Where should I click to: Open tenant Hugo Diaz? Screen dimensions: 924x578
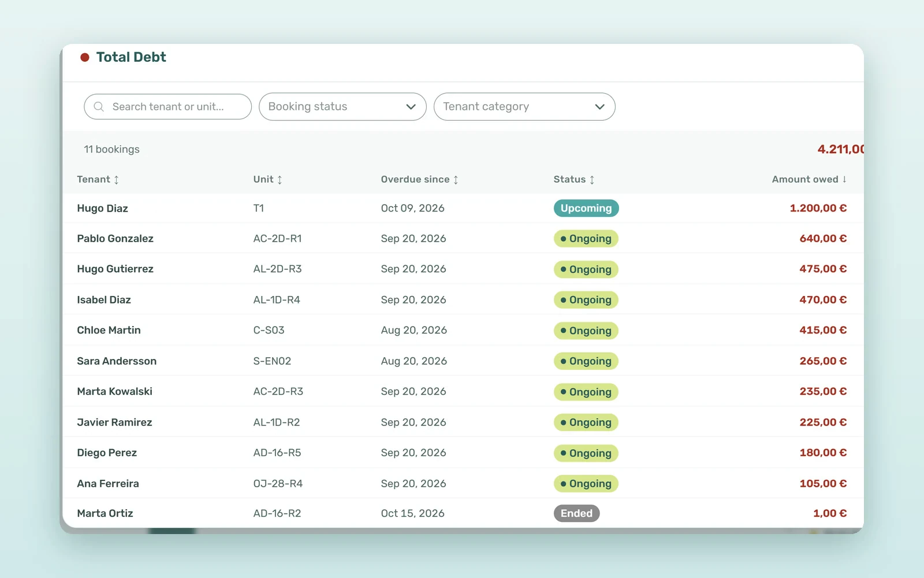tap(102, 208)
